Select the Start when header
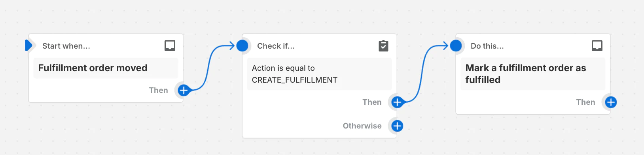This screenshot has height=155, width=644. 66,46
